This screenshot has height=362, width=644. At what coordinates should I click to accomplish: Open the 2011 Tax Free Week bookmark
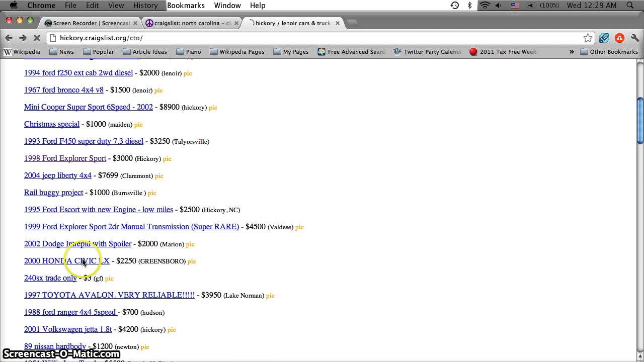[503, 52]
